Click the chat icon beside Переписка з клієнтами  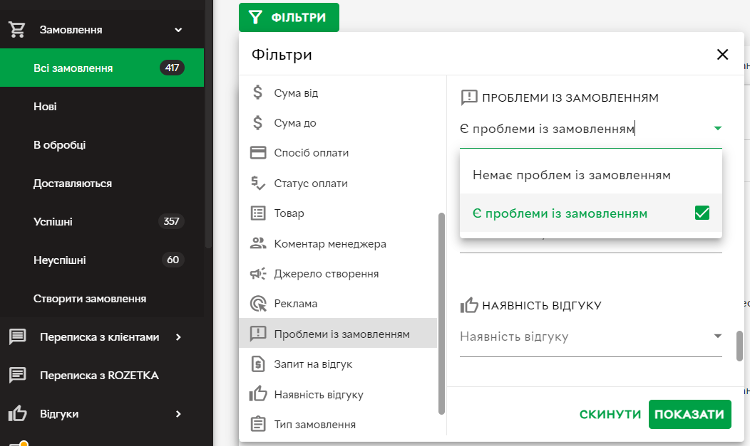click(x=17, y=337)
